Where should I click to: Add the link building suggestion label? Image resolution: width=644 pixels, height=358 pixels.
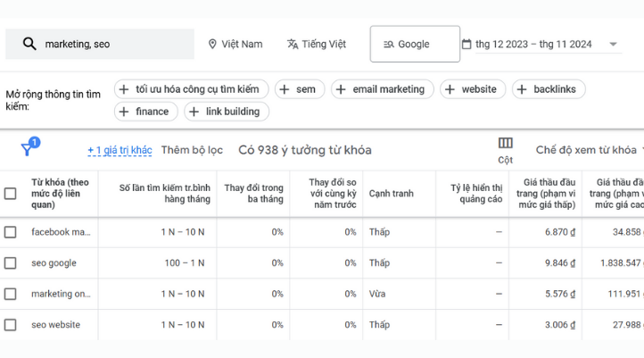(227, 112)
